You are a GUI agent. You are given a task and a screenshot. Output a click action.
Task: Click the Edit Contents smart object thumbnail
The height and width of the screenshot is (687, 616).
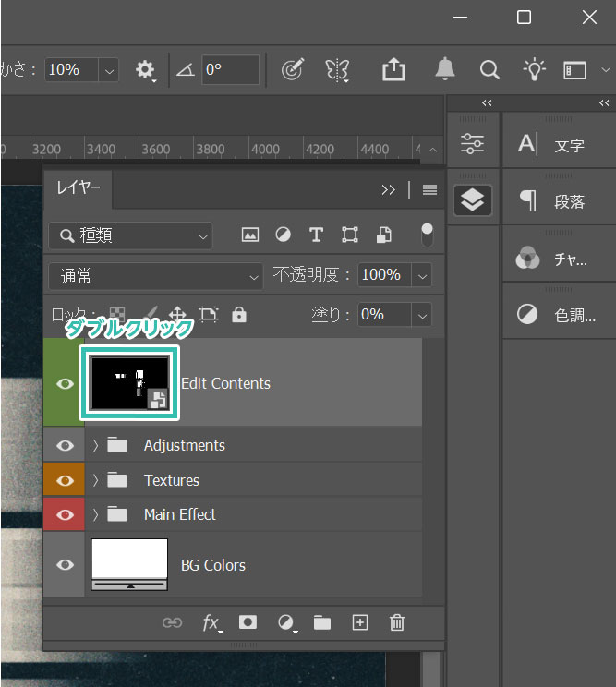[x=129, y=382]
